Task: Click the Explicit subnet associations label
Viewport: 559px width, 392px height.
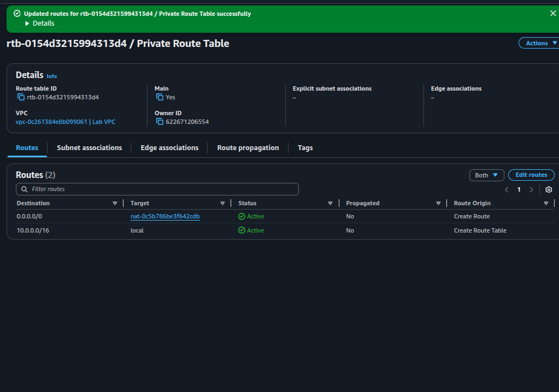Action: [x=332, y=88]
